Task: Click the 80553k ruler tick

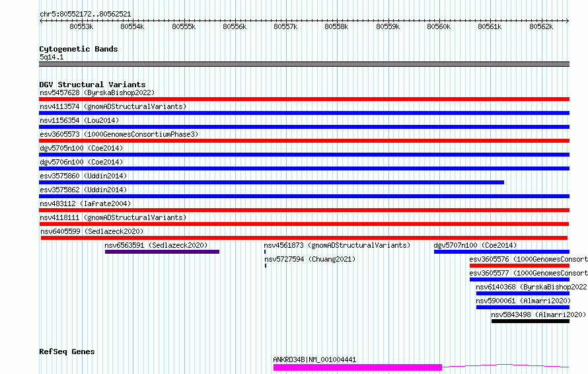Action: (x=81, y=26)
